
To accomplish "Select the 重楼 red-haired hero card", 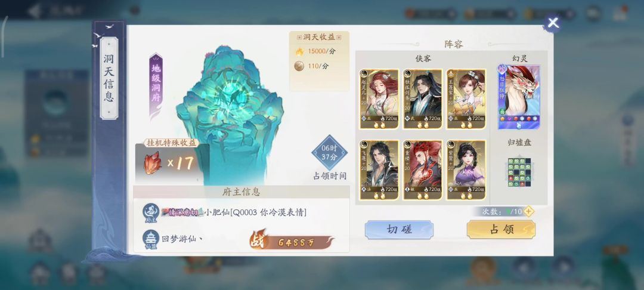I will (x=423, y=169).
